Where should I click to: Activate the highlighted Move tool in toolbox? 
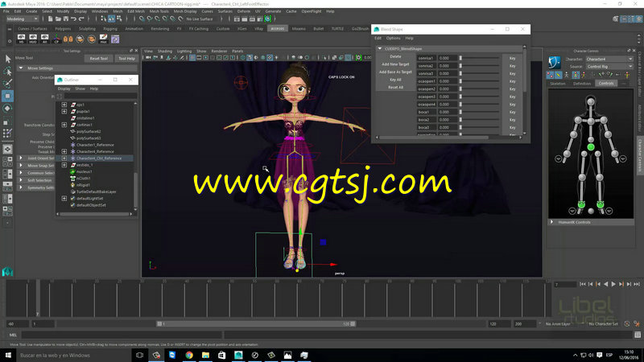tap(7, 96)
